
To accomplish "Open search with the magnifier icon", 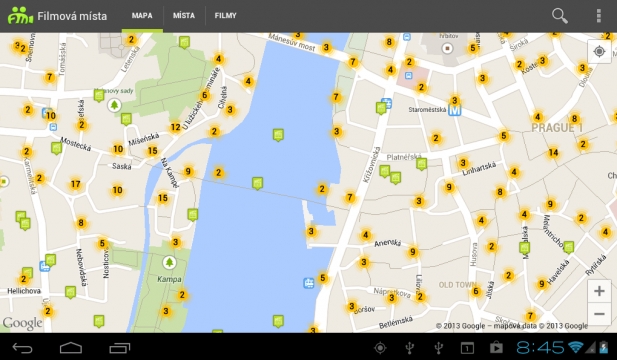I will click(x=560, y=16).
